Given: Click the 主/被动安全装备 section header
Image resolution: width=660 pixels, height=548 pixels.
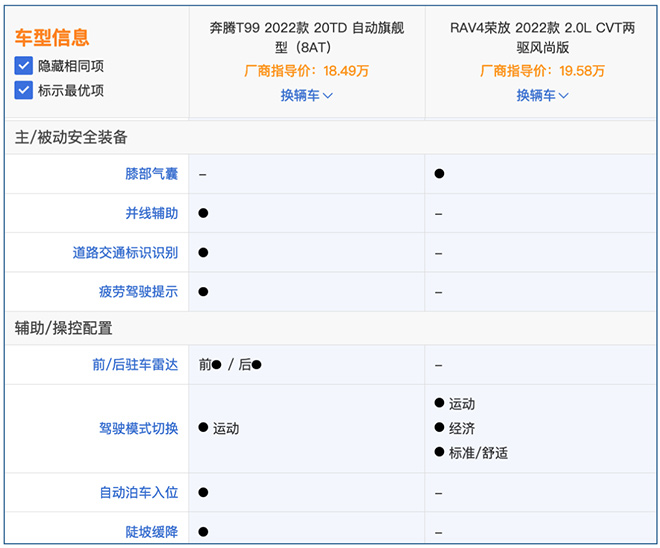Looking at the screenshot, I should click(x=71, y=137).
